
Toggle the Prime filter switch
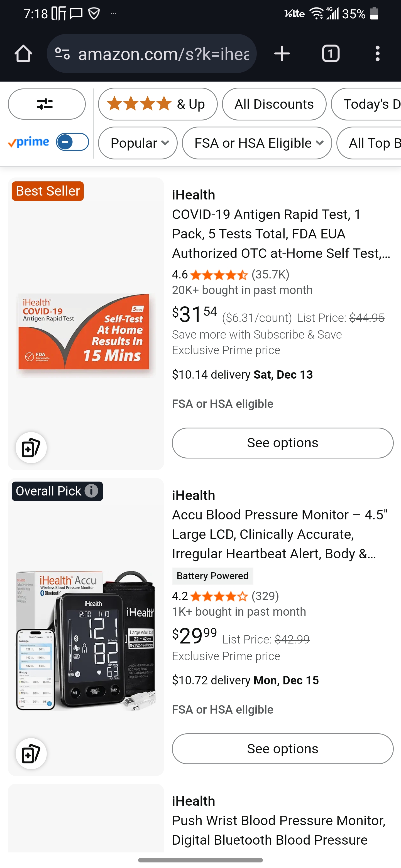[72, 142]
